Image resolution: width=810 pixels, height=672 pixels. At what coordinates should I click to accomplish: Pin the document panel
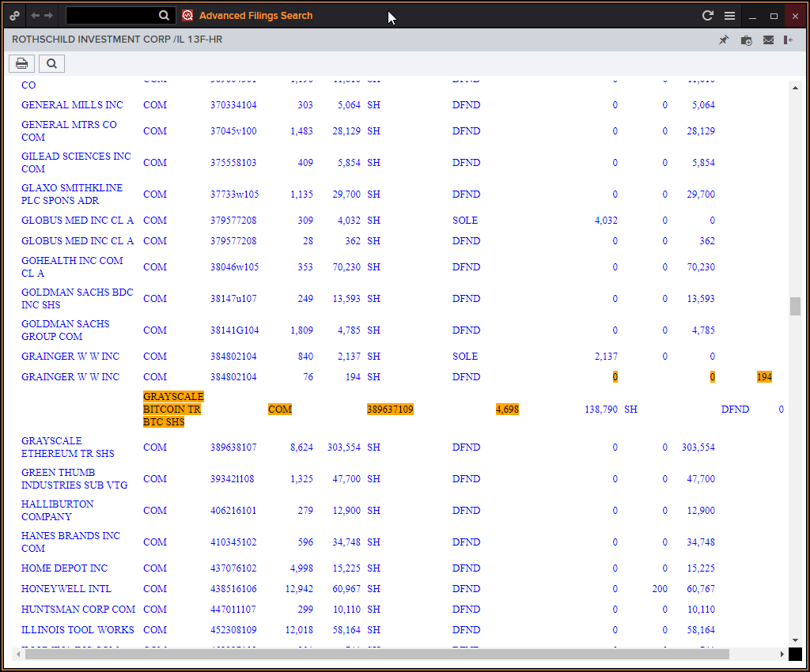pos(724,40)
